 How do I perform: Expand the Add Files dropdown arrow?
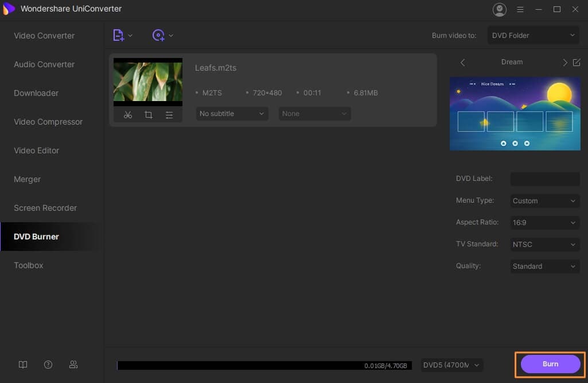(130, 36)
